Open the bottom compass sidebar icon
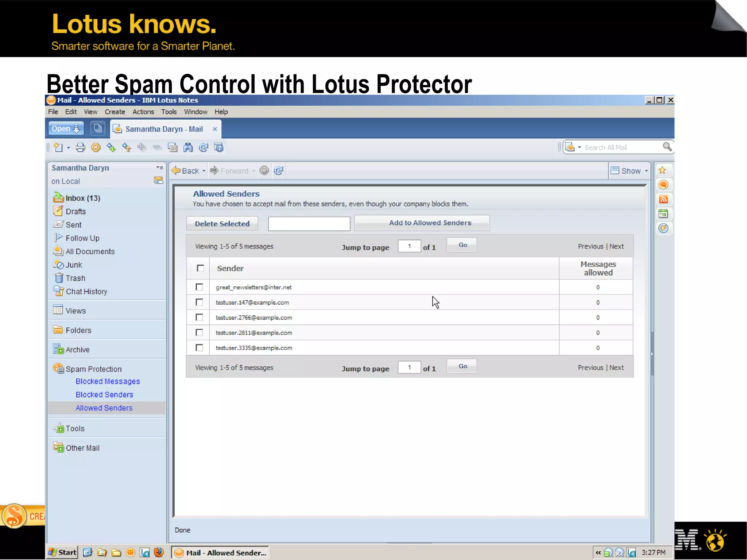The height and width of the screenshot is (560, 747). [663, 228]
